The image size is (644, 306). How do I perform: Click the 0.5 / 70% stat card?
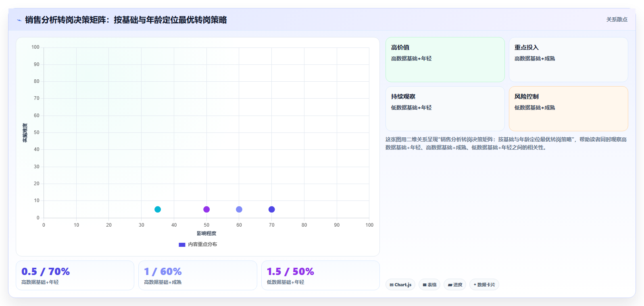75,275
